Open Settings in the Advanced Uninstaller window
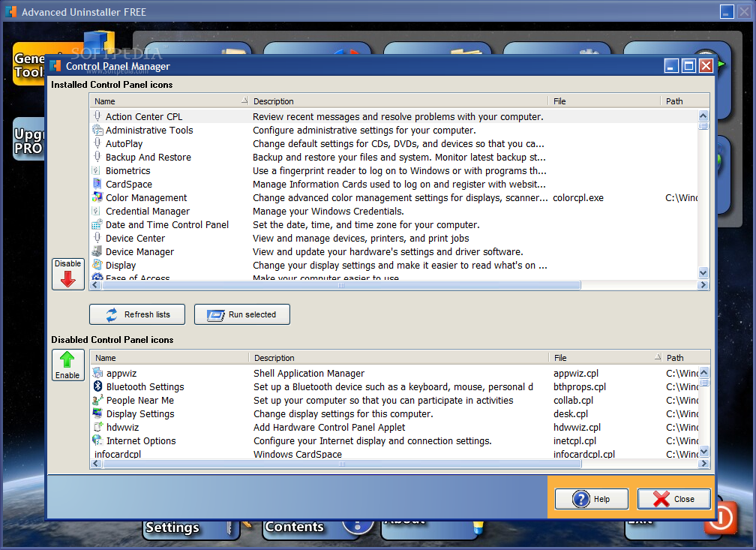Viewport: 756px width, 550px height. coord(190,529)
